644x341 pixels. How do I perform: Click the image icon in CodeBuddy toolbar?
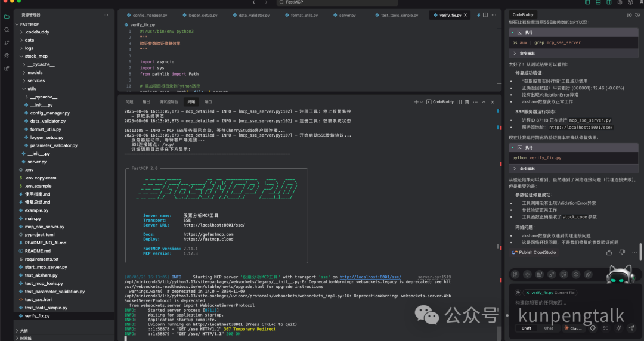pos(564,274)
